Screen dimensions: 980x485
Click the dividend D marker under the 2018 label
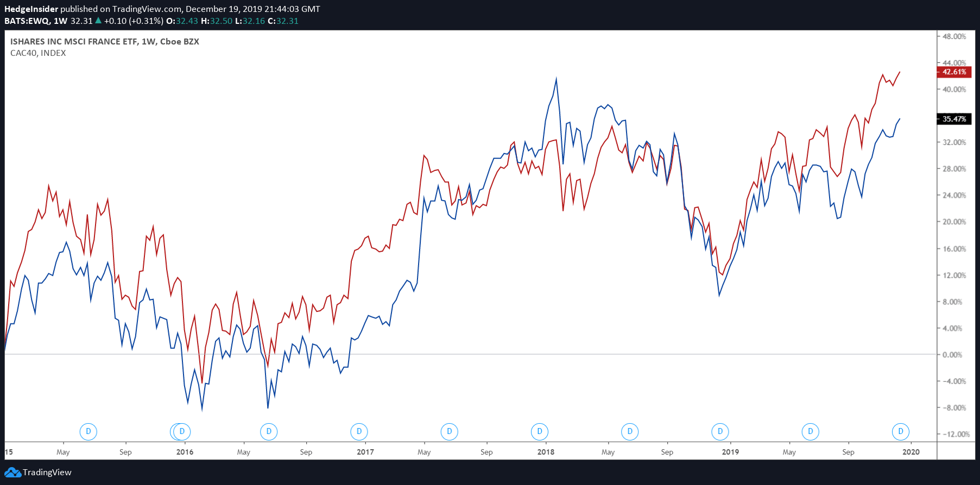coord(539,432)
